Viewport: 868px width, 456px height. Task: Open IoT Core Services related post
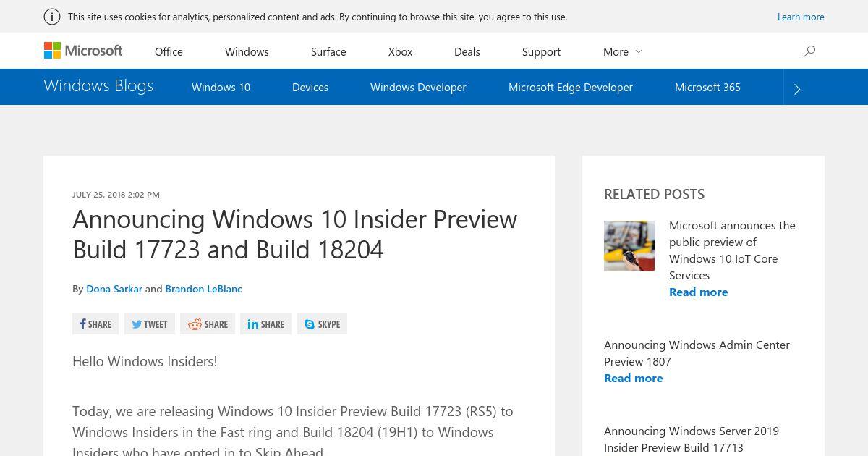point(732,250)
